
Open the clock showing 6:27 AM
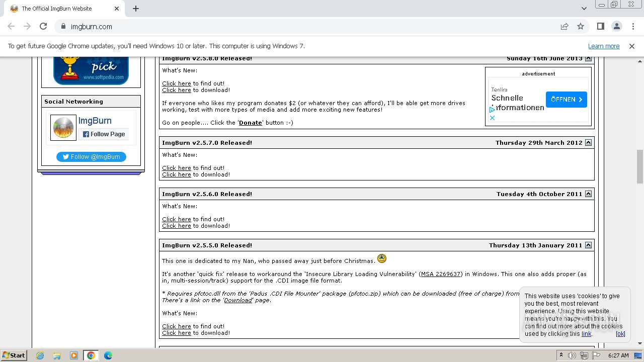click(618, 355)
